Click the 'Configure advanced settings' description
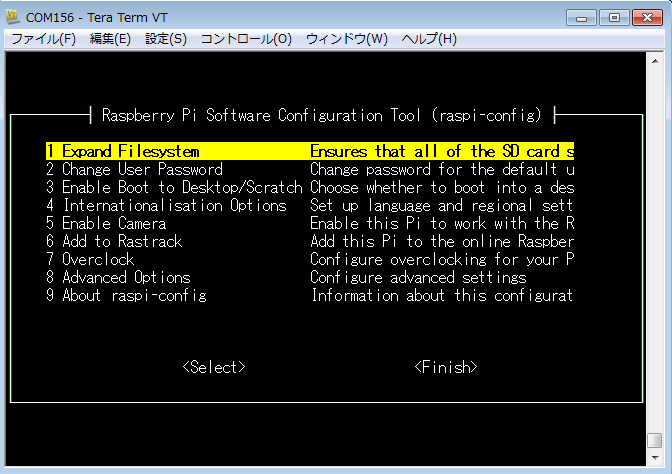The height and width of the screenshot is (474, 672). [418, 277]
